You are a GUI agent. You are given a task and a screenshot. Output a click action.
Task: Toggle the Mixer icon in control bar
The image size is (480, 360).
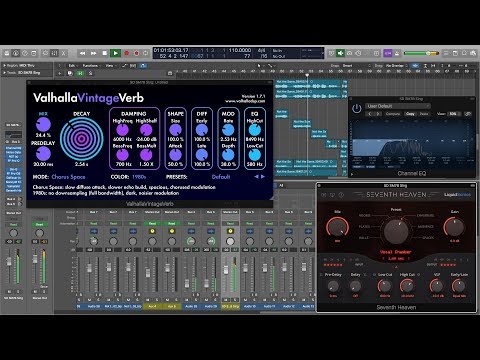(x=54, y=53)
